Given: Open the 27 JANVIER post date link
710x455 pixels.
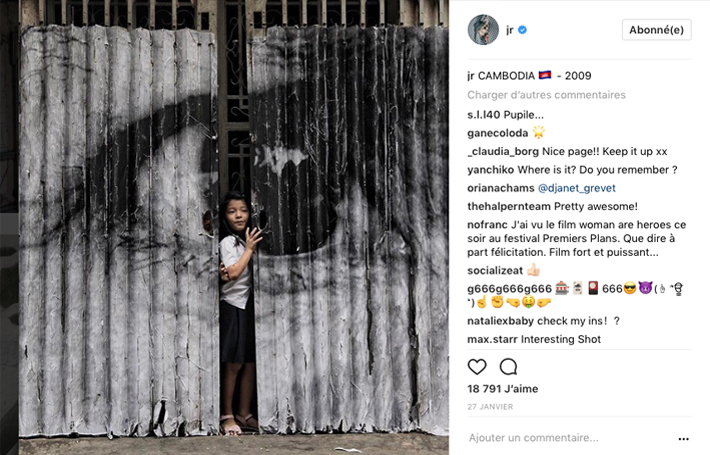Looking at the screenshot, I should (490, 407).
